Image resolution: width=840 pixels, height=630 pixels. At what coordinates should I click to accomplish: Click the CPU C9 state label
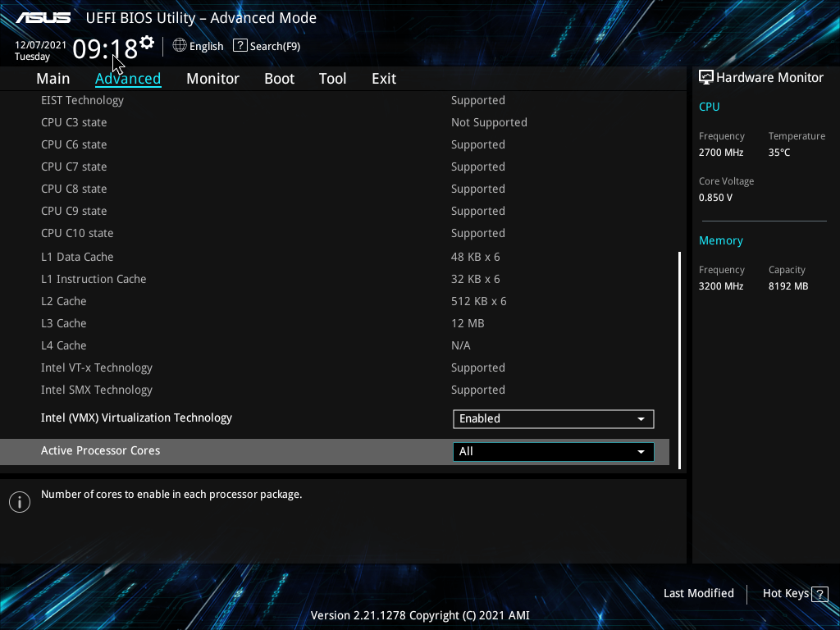coord(74,211)
